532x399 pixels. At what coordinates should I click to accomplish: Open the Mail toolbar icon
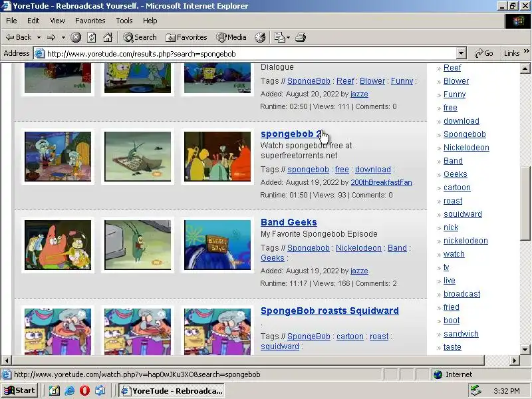279,37
